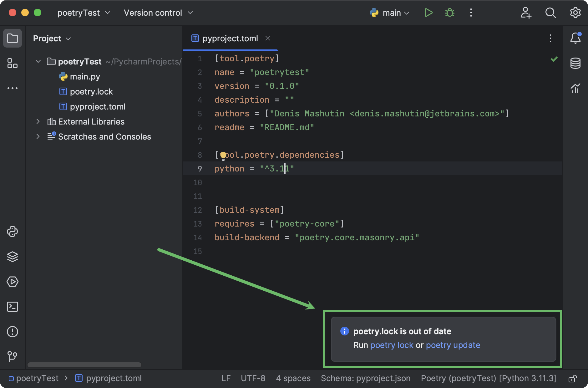Start debugging with the bug icon
The image size is (588, 388).
point(450,13)
